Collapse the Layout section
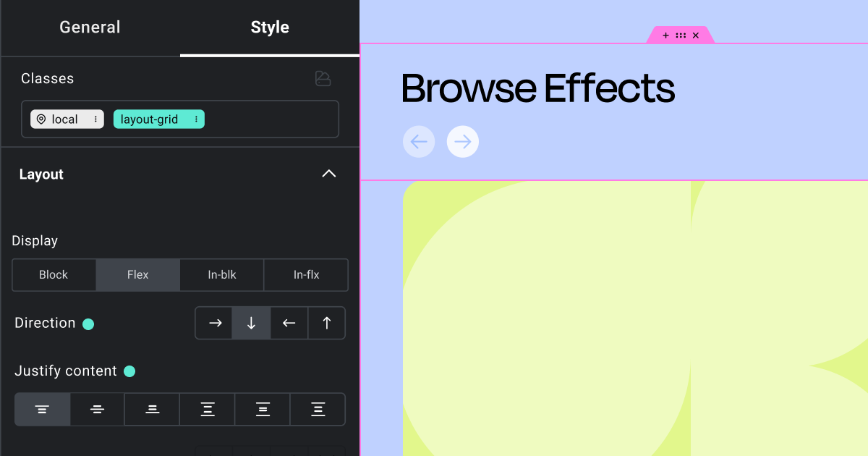This screenshot has height=456, width=868. [x=328, y=174]
